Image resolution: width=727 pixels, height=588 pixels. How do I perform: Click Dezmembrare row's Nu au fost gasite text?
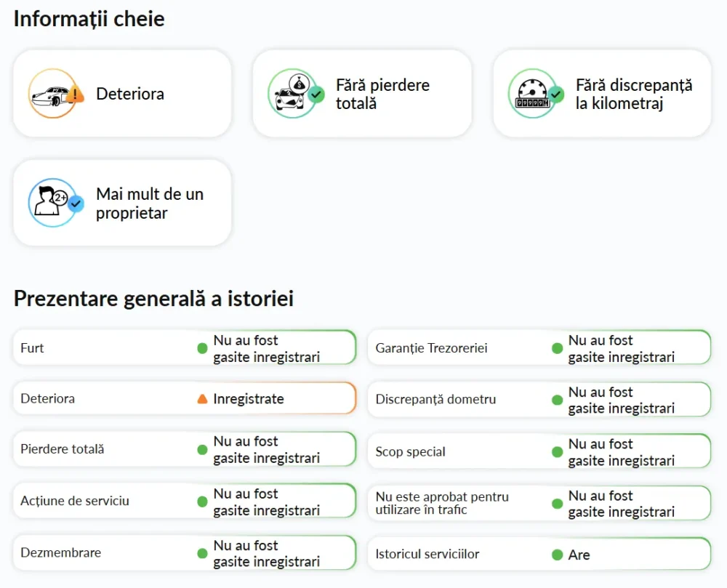click(x=267, y=553)
